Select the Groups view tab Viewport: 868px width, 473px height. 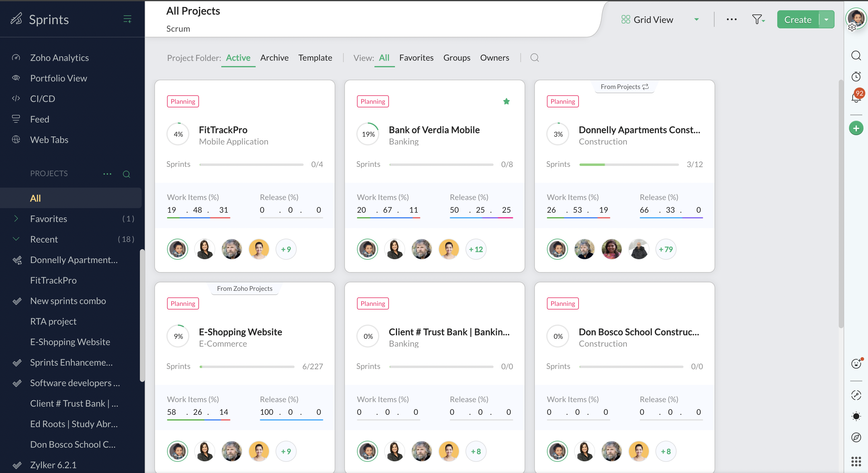(x=456, y=58)
